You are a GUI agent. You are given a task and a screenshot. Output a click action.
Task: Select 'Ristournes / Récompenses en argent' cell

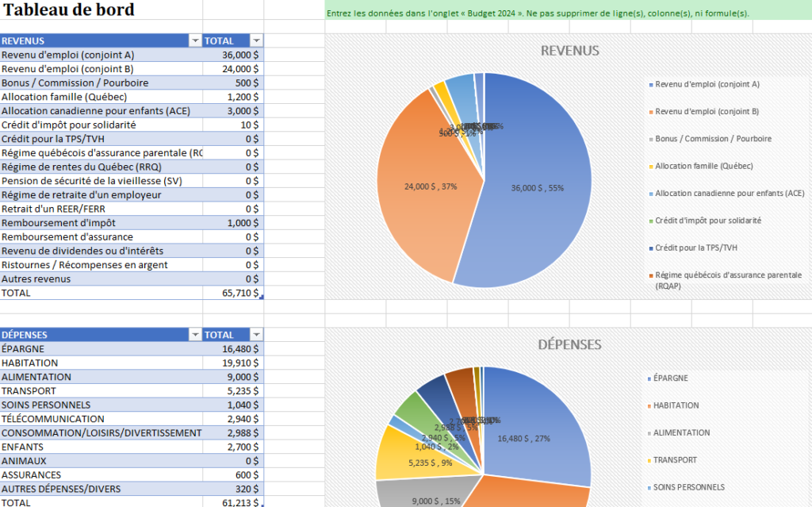(101, 265)
